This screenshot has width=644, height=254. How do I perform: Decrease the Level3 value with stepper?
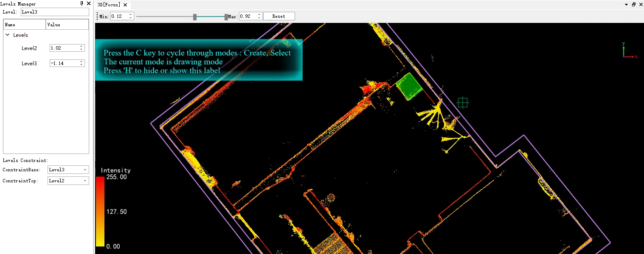82,65
